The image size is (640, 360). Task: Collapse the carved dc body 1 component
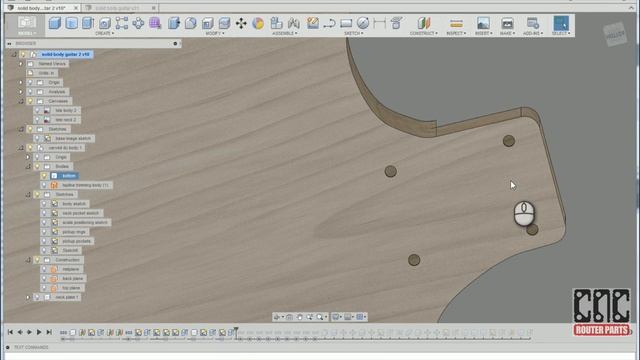[21, 148]
